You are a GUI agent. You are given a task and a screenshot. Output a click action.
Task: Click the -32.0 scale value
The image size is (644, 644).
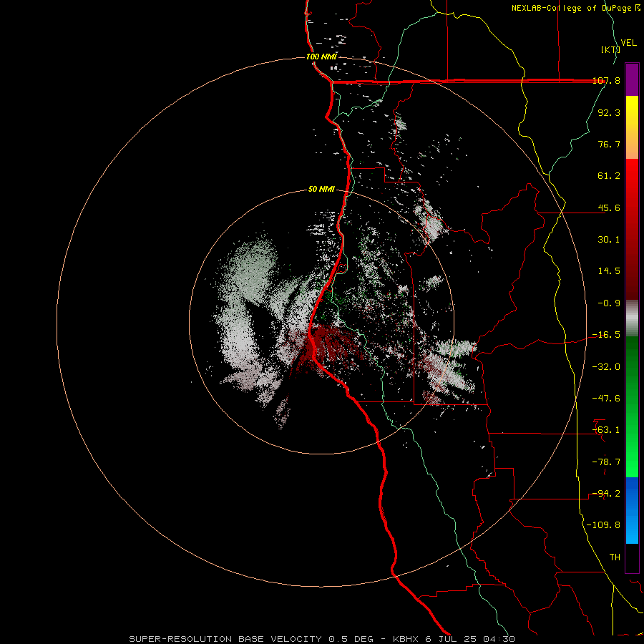607,367
